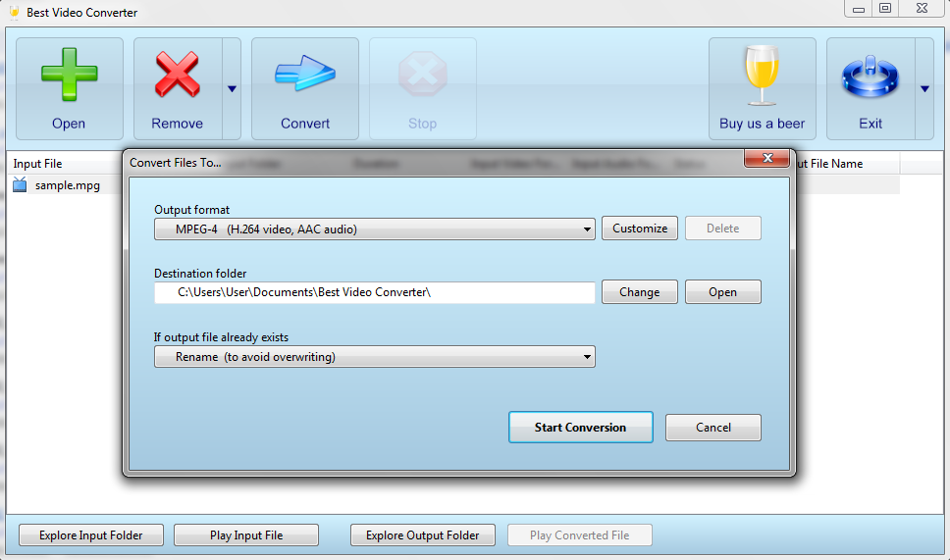Click the app icon in title bar

(x=14, y=12)
